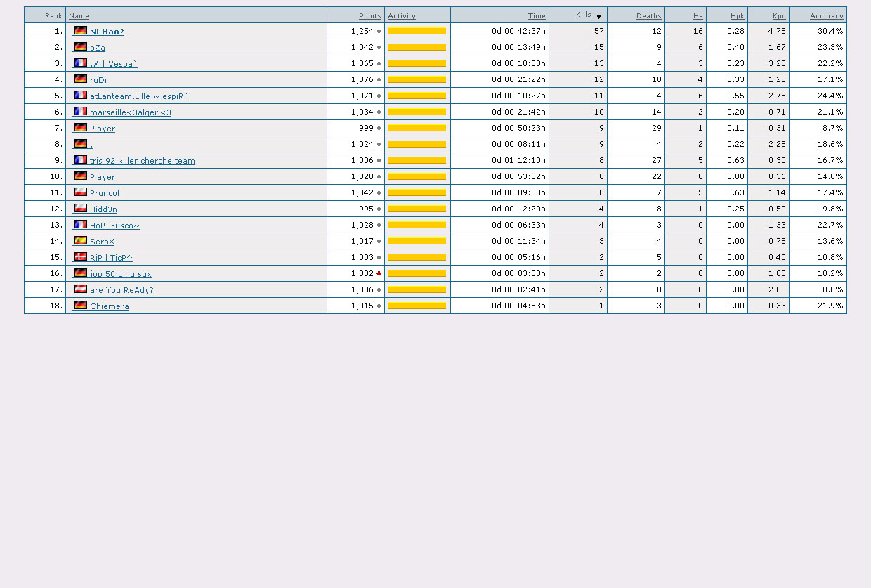Image resolution: width=871 pixels, height=588 pixels.
Task: Open oZa player profile
Action: tap(98, 48)
